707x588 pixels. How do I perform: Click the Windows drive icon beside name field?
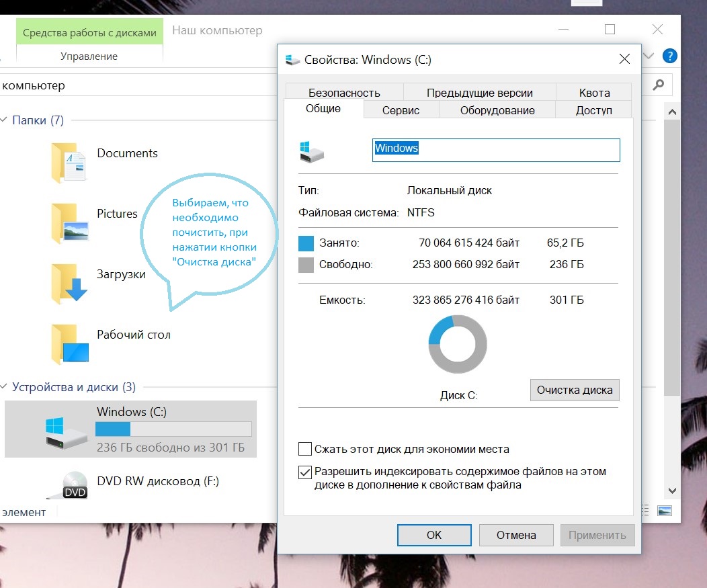pyautogui.click(x=312, y=152)
